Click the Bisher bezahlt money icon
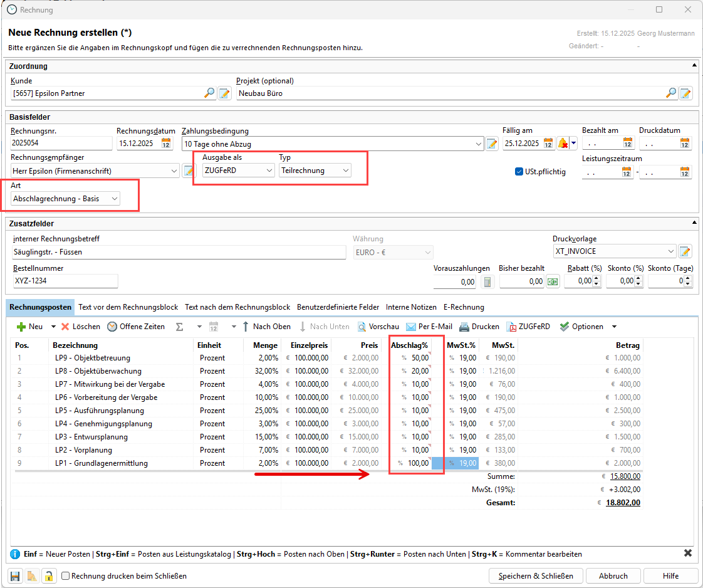Viewport: 703px width, 588px height. click(553, 282)
